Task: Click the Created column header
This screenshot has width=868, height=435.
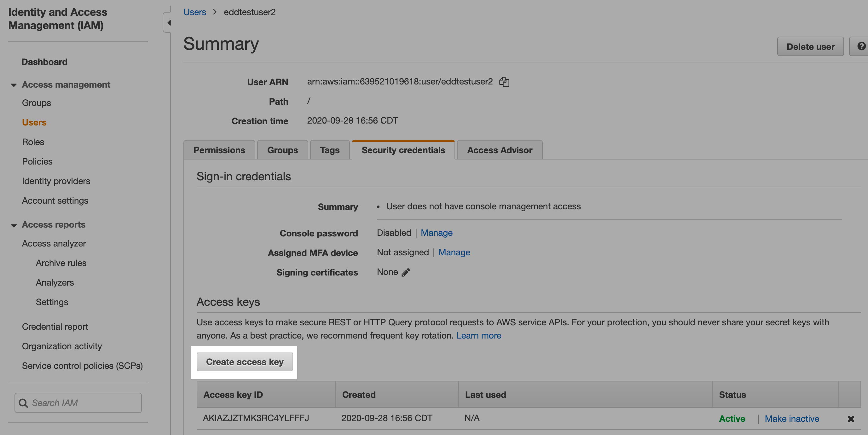Action: tap(397, 395)
